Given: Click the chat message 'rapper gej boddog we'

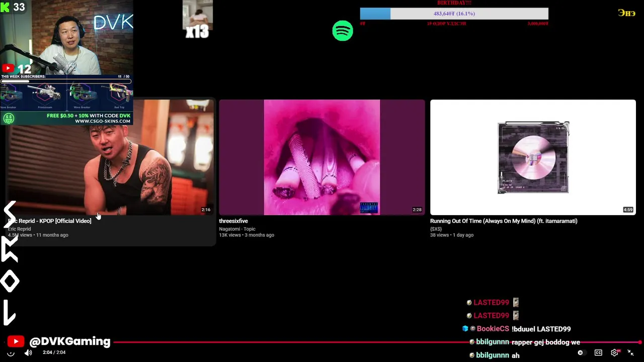Looking at the screenshot, I should (546, 342).
